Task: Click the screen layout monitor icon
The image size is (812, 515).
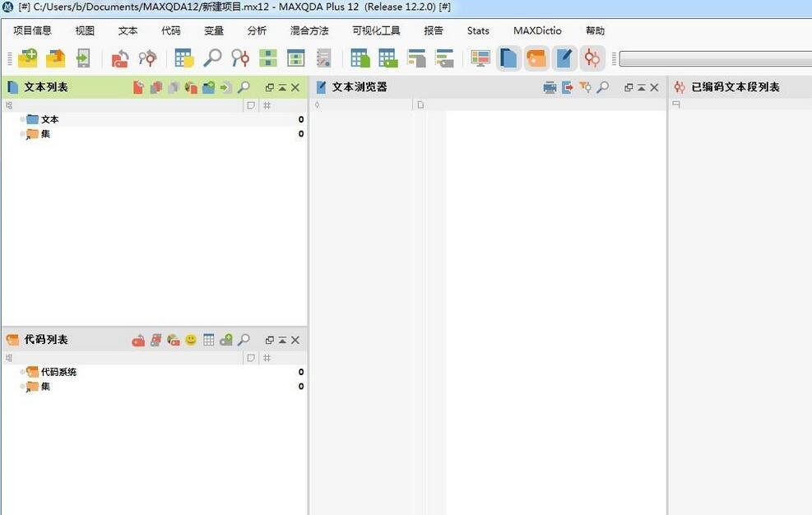Action: point(480,58)
